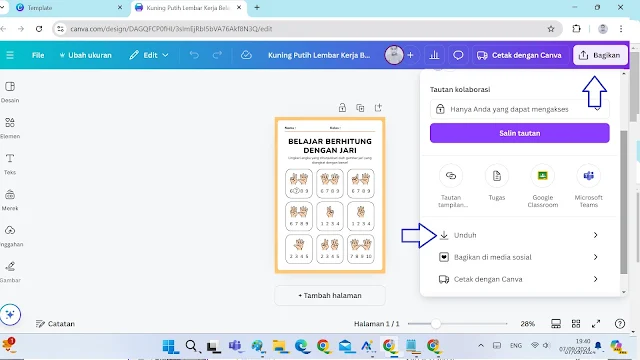Duplicate the page icon
This screenshot has width=640, height=360.
[360, 108]
